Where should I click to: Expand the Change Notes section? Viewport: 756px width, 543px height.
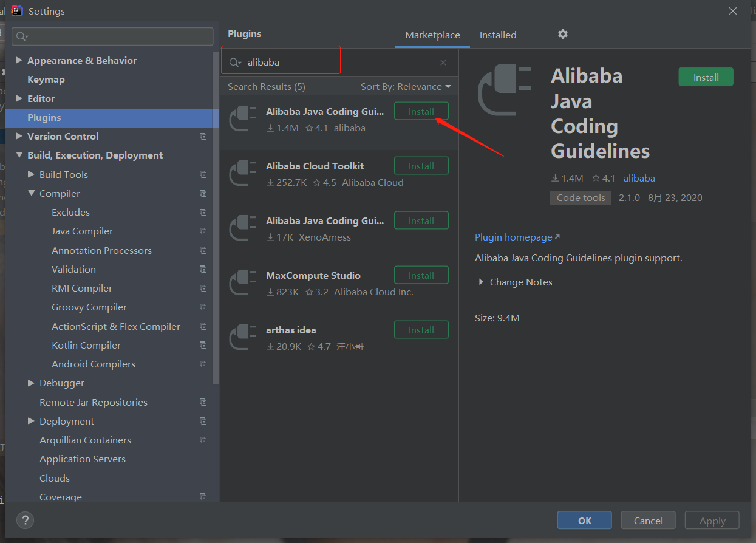[481, 282]
